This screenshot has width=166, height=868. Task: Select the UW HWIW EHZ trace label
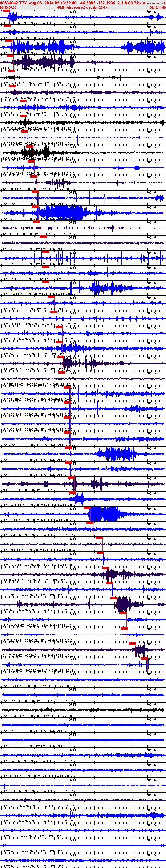pos(39,625)
